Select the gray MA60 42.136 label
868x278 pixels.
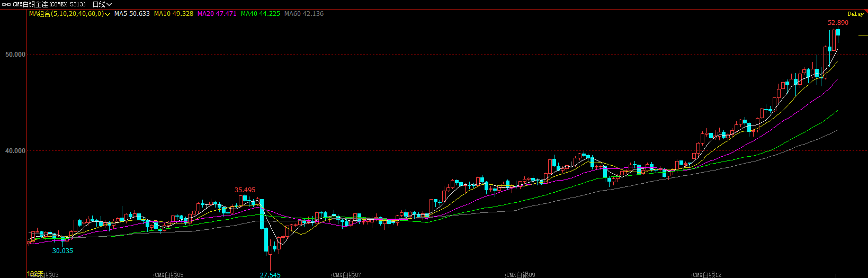point(304,14)
